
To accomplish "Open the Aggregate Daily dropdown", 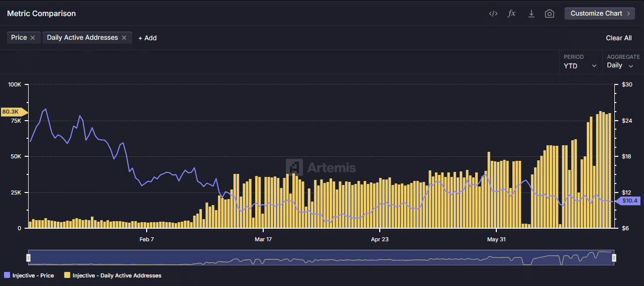I will (x=623, y=62).
